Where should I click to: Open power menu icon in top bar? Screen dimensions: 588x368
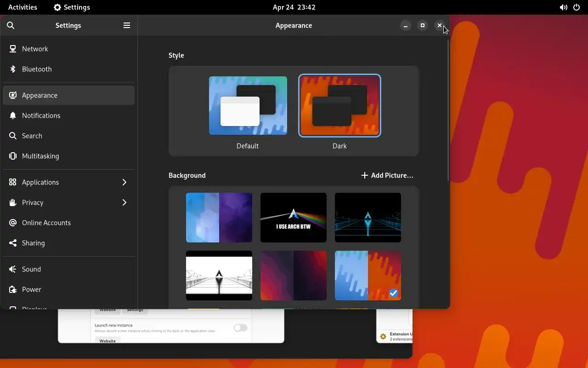click(x=577, y=7)
